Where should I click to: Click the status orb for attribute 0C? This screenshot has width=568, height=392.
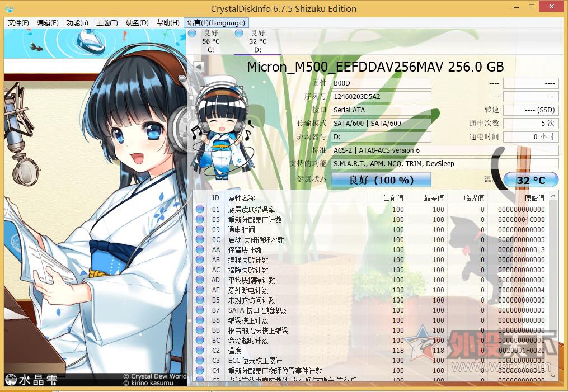pos(200,239)
